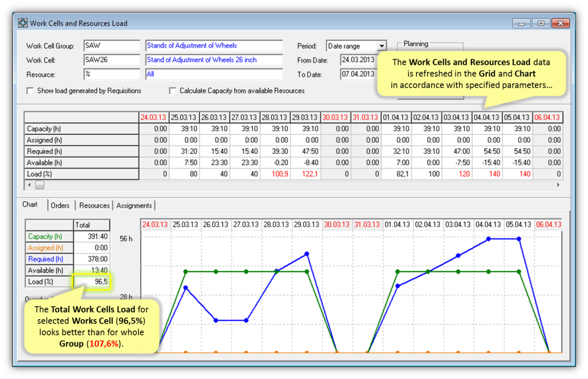Open the Period dropdown list
The image size is (588, 379).
[x=381, y=46]
